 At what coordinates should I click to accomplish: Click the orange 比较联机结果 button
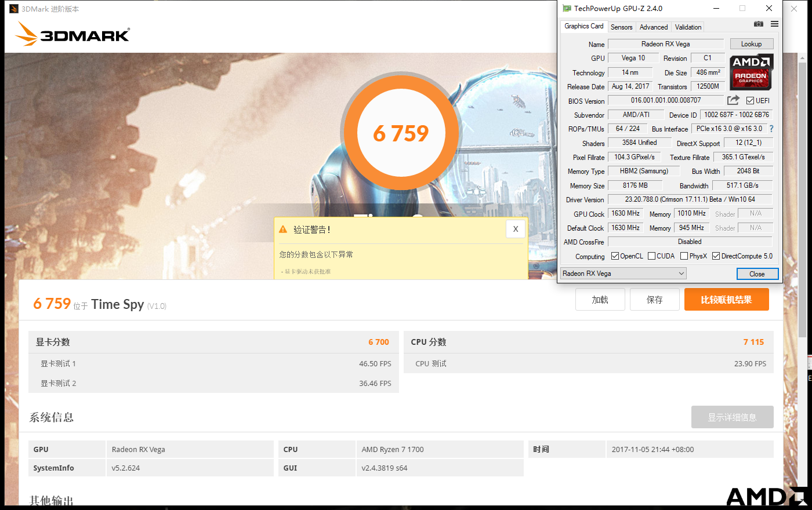point(726,300)
